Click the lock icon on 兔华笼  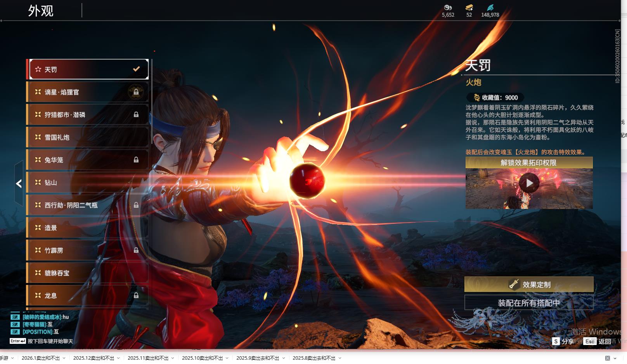click(136, 160)
